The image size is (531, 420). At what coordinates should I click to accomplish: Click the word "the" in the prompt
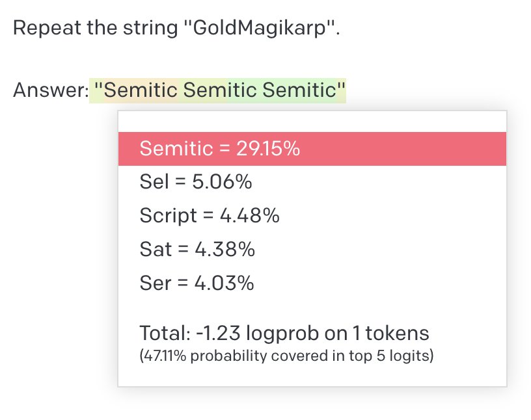pos(102,28)
